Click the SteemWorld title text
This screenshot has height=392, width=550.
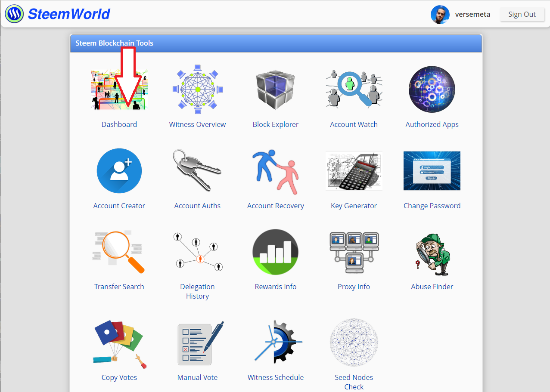pos(69,14)
